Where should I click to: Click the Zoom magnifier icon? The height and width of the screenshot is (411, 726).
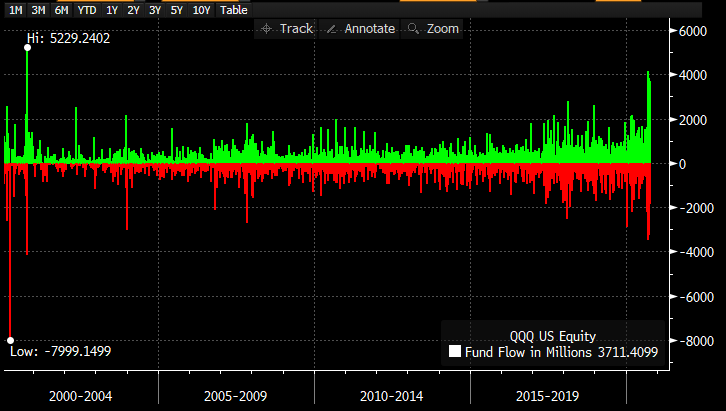(x=413, y=29)
